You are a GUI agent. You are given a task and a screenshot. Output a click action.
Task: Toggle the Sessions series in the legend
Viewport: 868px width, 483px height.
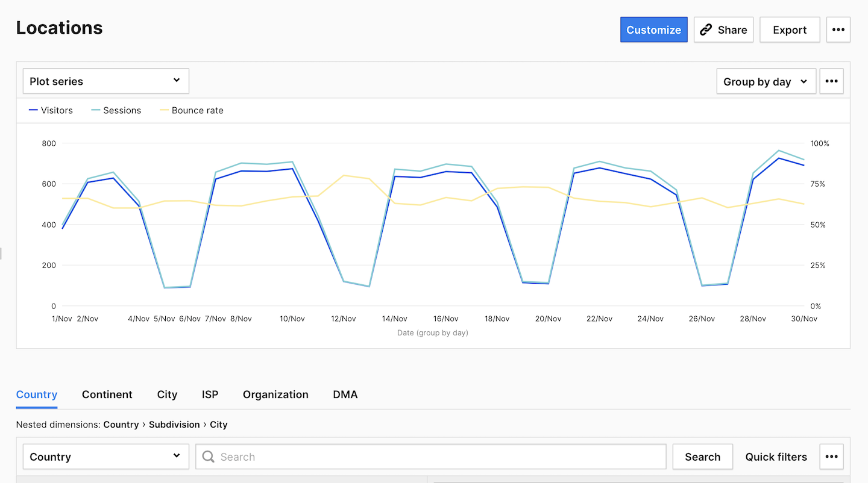point(116,110)
